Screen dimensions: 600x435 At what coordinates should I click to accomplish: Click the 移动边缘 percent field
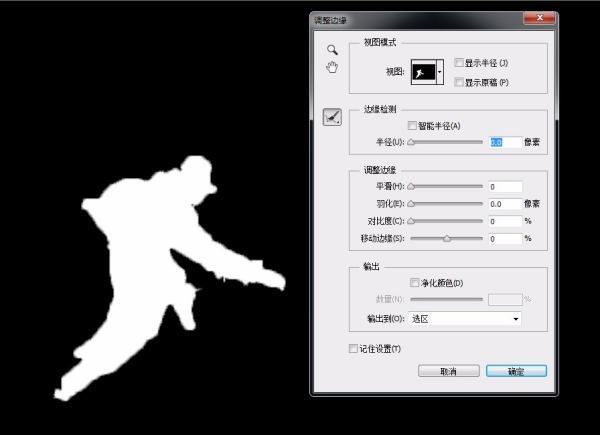coord(505,239)
